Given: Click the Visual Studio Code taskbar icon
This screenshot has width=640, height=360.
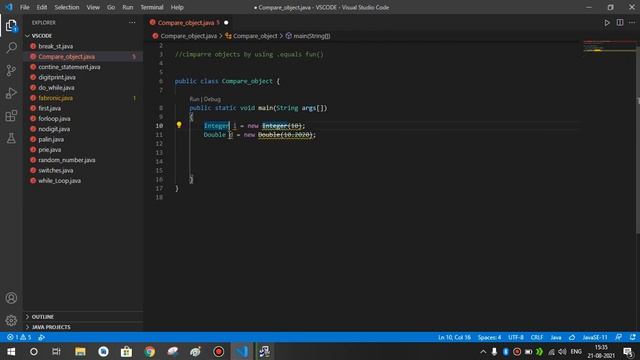Looking at the screenshot, I should pos(242,351).
